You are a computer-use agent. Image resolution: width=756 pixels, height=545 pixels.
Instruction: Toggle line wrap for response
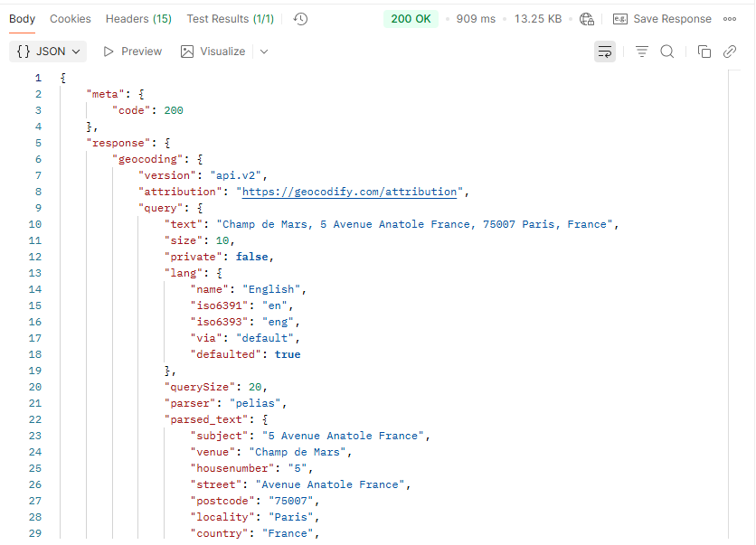[605, 52]
